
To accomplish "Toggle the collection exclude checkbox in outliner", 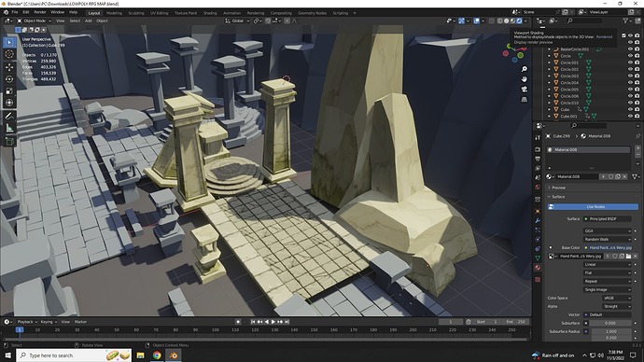I will click(623, 35).
